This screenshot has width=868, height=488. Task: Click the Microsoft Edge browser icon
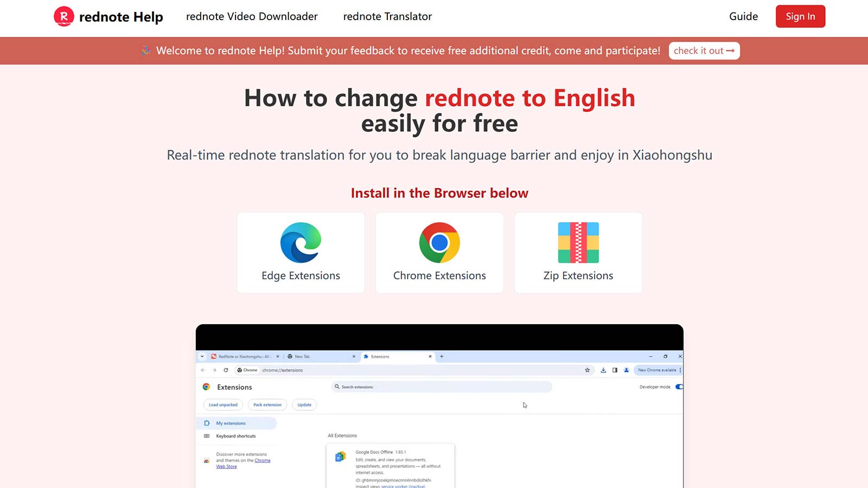tap(301, 242)
